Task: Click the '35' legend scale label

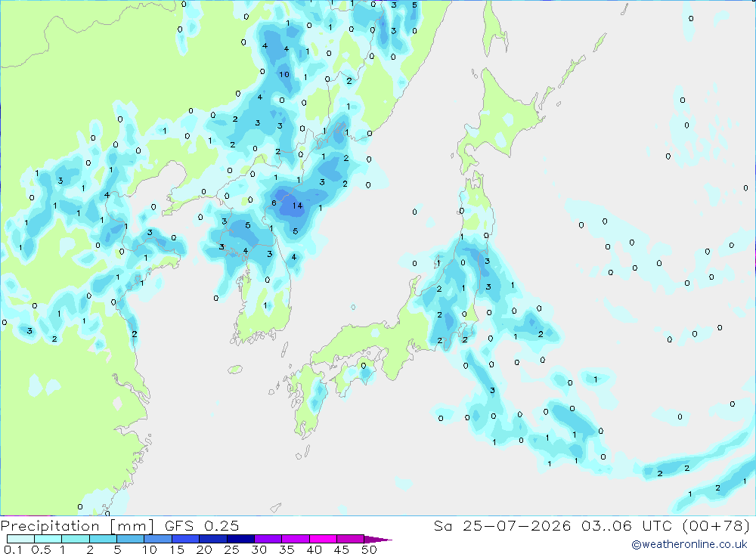Action: point(287,549)
